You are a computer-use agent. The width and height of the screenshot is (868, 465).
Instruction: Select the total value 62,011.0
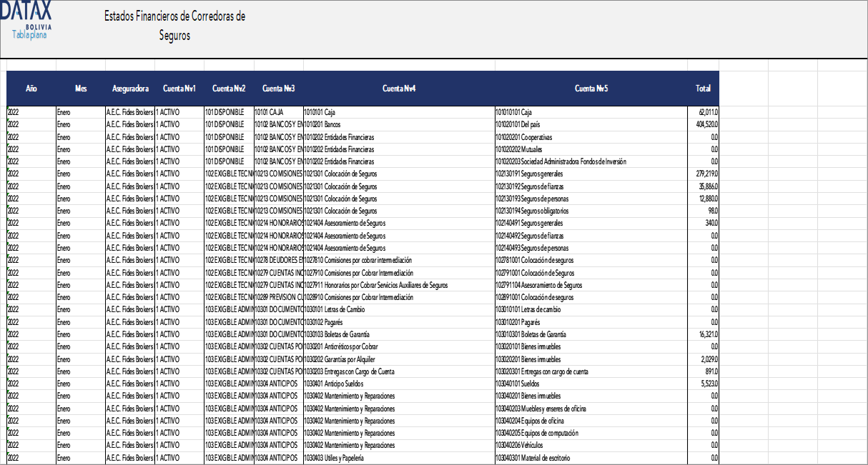704,112
